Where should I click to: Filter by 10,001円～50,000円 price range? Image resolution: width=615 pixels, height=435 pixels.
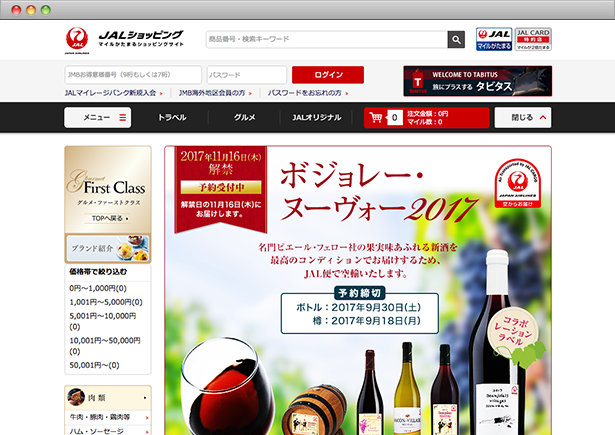tap(105, 346)
